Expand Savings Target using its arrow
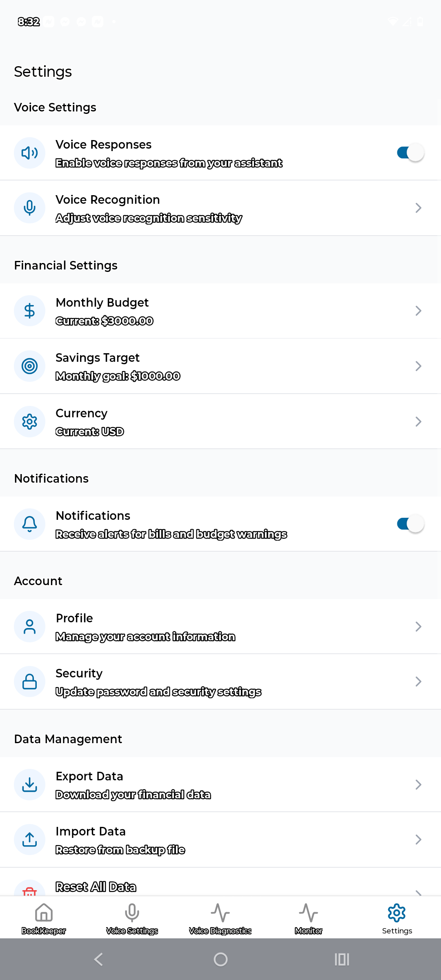The height and width of the screenshot is (980, 441). tap(418, 366)
